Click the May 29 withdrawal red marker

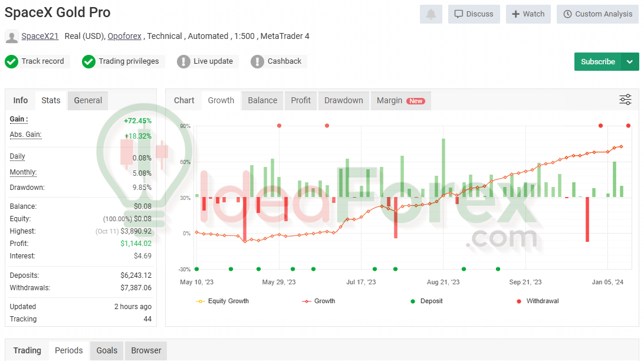280,126
